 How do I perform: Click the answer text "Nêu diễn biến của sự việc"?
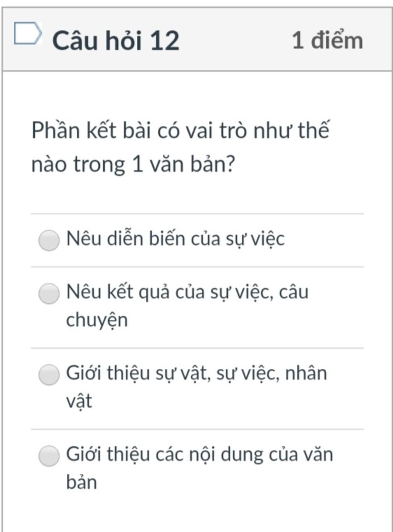pyautogui.click(x=175, y=239)
